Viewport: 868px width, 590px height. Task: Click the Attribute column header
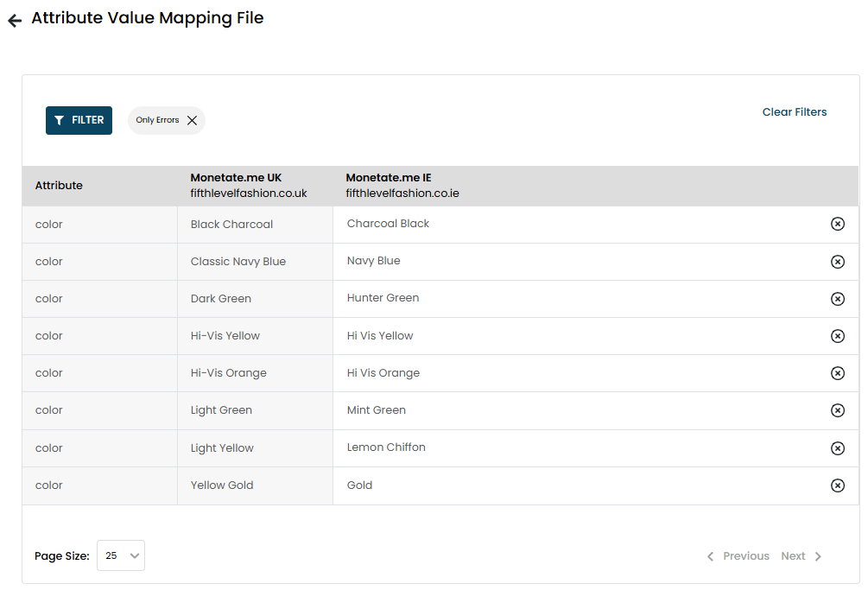click(x=59, y=186)
